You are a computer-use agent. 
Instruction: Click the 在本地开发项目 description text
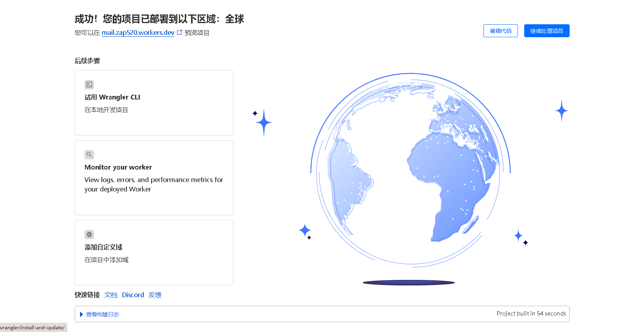click(x=106, y=110)
